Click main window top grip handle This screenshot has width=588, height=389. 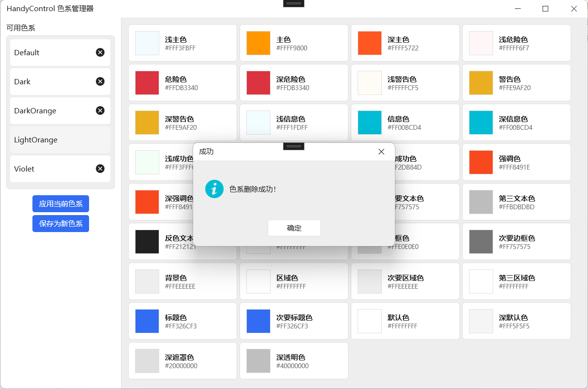tap(294, 3)
